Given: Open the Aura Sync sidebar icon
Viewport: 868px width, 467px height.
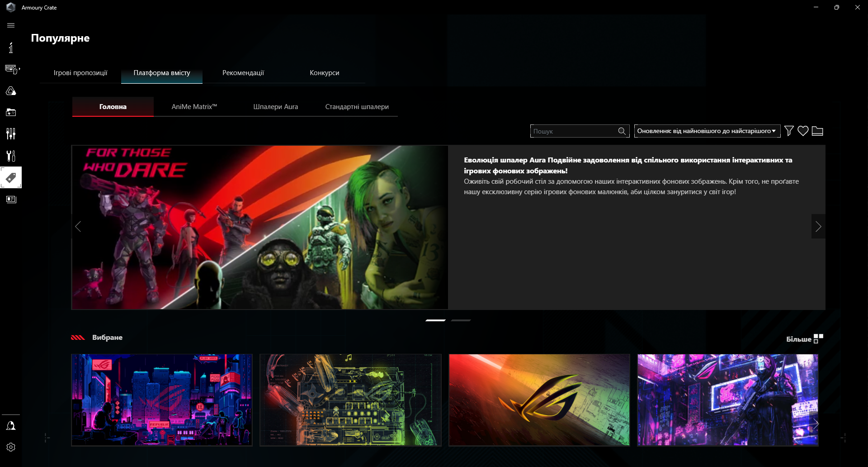Looking at the screenshot, I should [11, 91].
